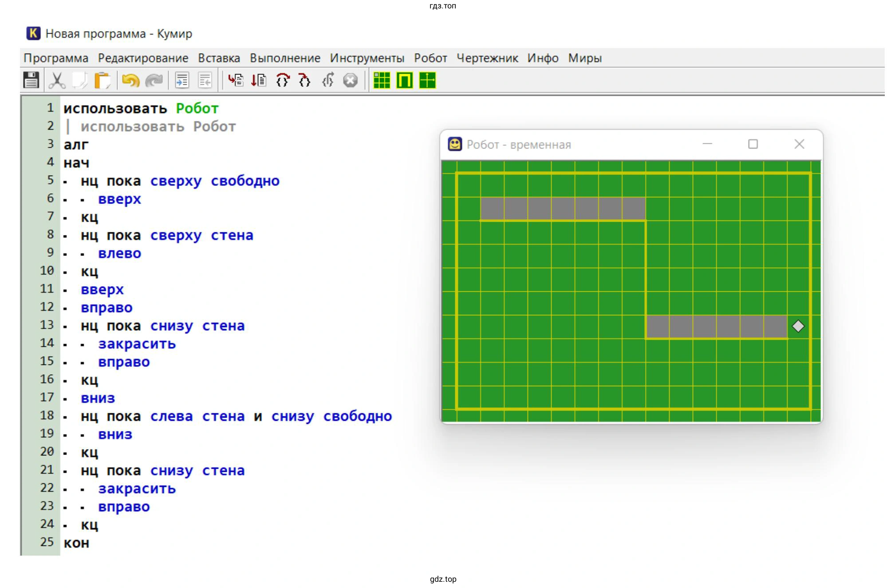Open the Робот menu

click(430, 58)
